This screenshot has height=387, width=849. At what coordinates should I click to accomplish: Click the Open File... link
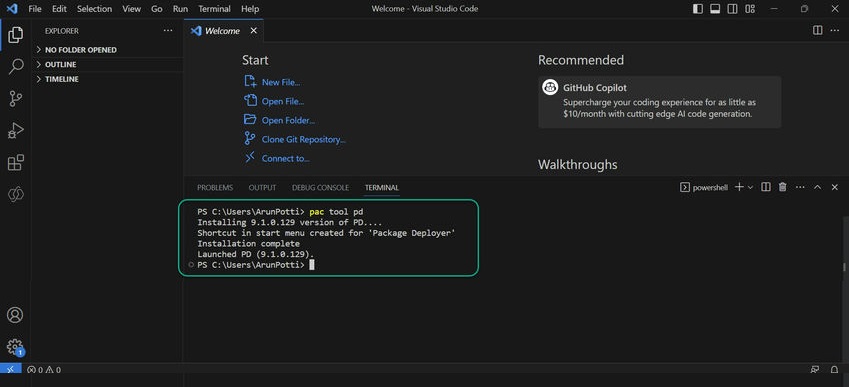pyautogui.click(x=283, y=101)
